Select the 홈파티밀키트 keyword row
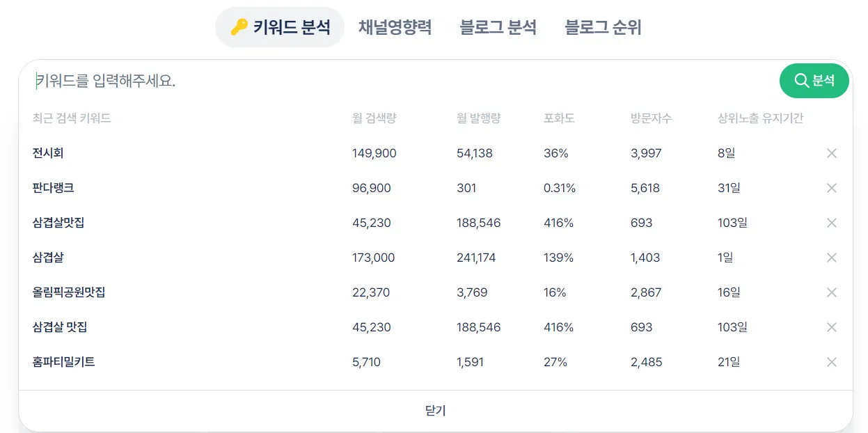Screen dimensions: 868x433 [63, 362]
